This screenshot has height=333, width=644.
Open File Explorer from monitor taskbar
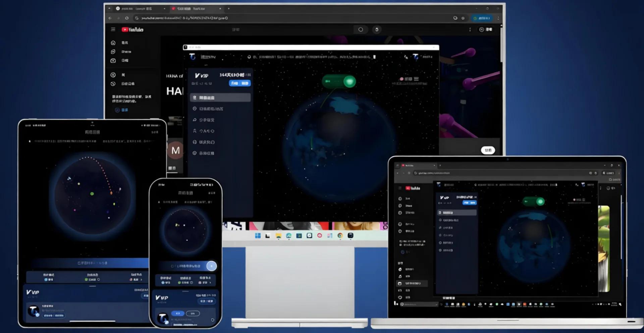(278, 236)
